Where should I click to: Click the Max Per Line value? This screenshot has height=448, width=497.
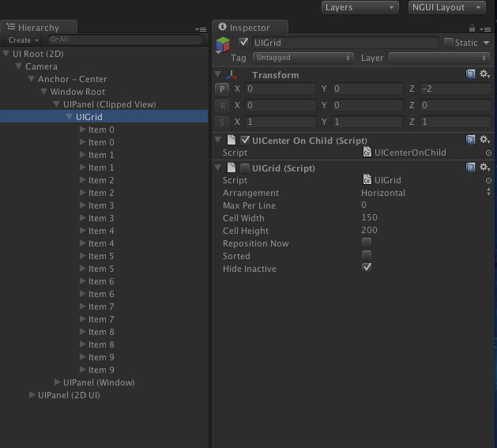point(364,205)
